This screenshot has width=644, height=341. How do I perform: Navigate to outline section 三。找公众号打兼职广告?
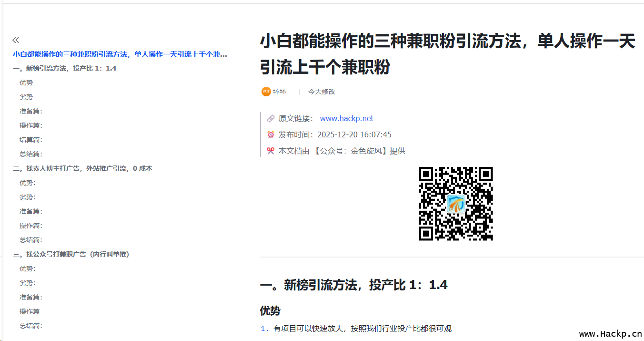point(71,254)
